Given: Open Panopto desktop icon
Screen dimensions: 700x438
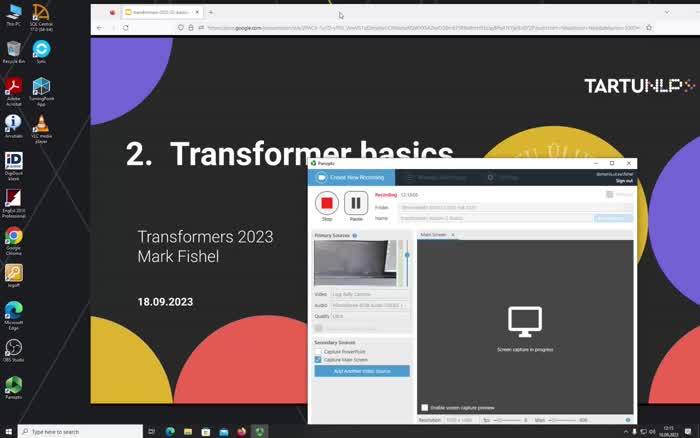Looking at the screenshot, I should point(13,388).
